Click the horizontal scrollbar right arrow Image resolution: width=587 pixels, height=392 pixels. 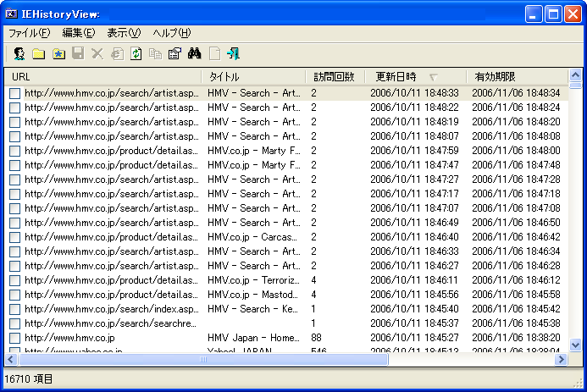(x=561, y=360)
